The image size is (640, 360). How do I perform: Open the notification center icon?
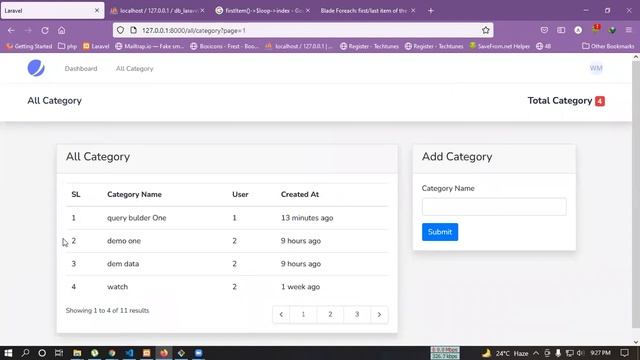point(624,353)
